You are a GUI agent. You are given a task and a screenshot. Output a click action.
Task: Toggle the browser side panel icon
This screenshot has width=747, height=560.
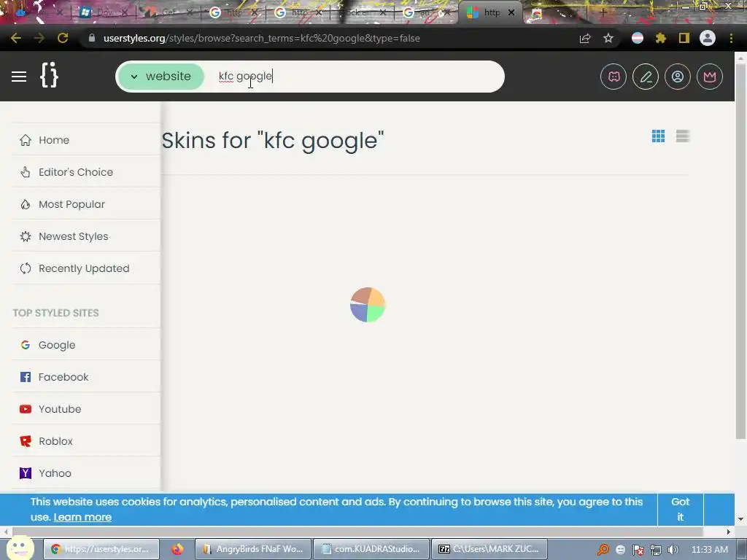click(x=684, y=38)
